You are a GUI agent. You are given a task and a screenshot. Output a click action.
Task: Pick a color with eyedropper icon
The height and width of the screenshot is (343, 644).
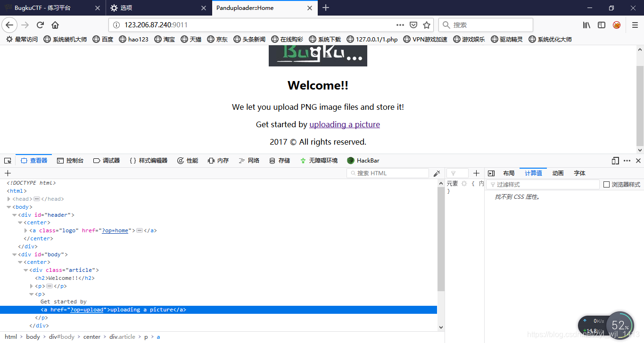pyautogui.click(x=437, y=173)
